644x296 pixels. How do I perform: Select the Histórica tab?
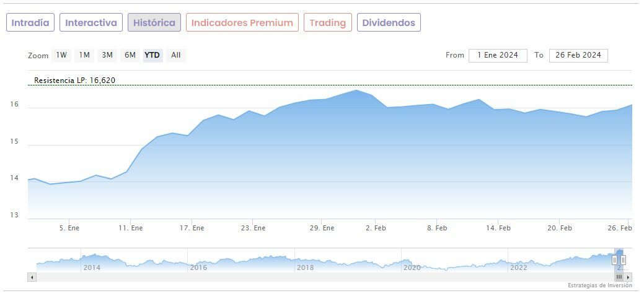point(154,23)
